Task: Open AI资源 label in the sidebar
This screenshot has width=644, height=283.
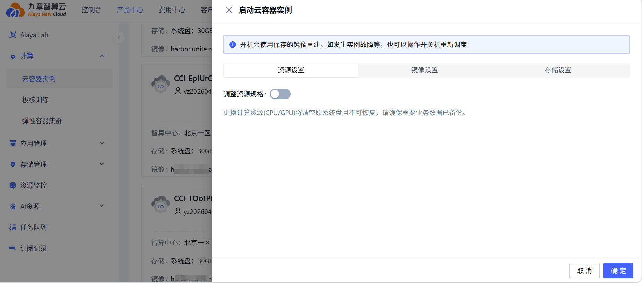Action: (x=30, y=206)
